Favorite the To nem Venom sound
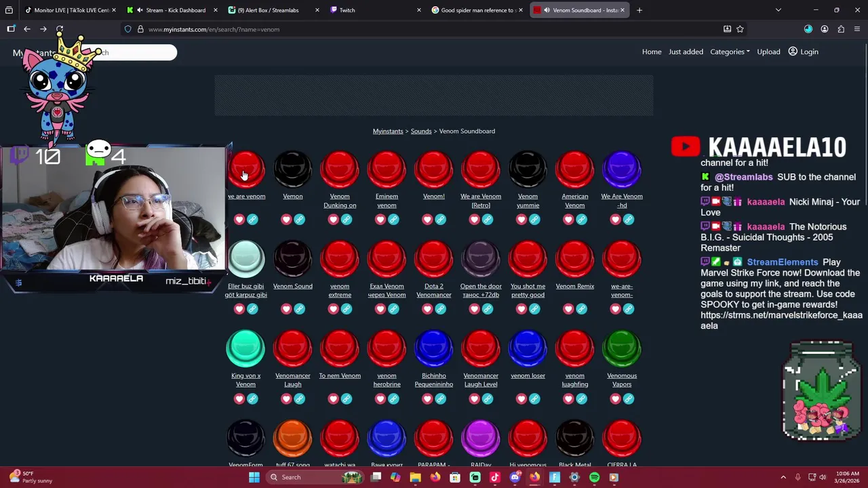The width and height of the screenshot is (868, 488). pos(333,399)
